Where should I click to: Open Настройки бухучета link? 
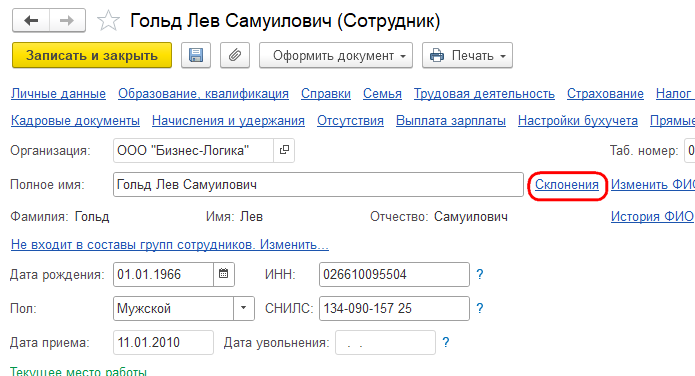[578, 121]
